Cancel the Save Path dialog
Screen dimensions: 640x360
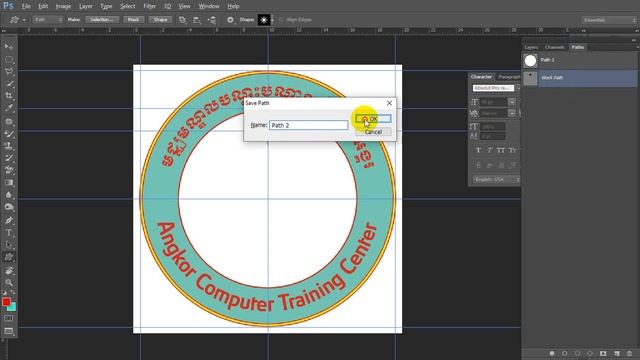click(x=373, y=132)
